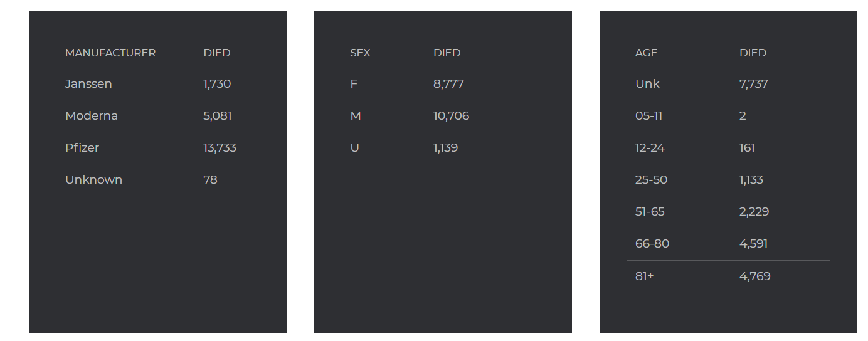Click DIED header in the age table

click(753, 53)
